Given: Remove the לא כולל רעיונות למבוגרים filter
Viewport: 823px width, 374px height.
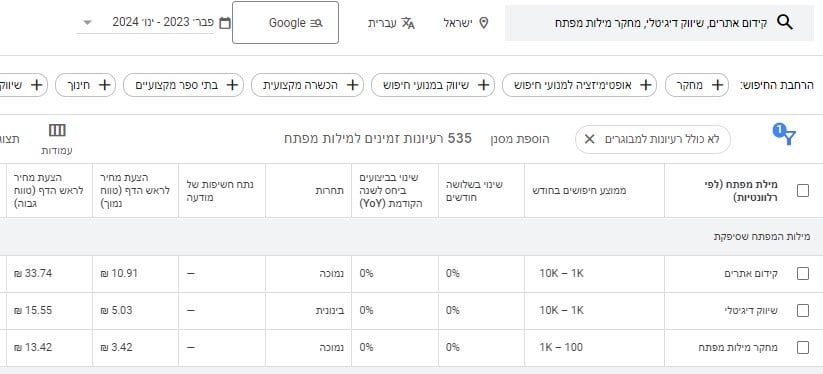Looking at the screenshot, I should 589,139.
